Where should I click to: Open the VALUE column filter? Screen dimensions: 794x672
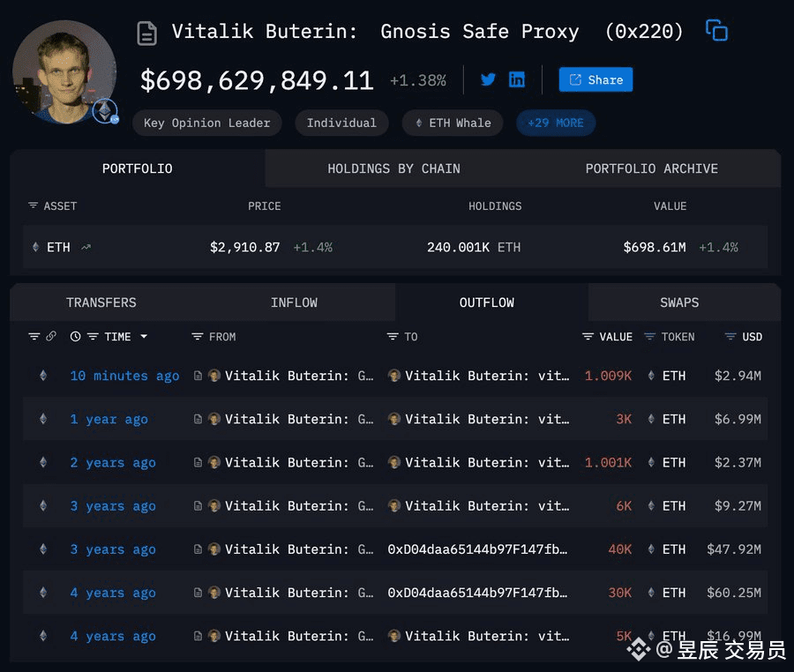588,337
